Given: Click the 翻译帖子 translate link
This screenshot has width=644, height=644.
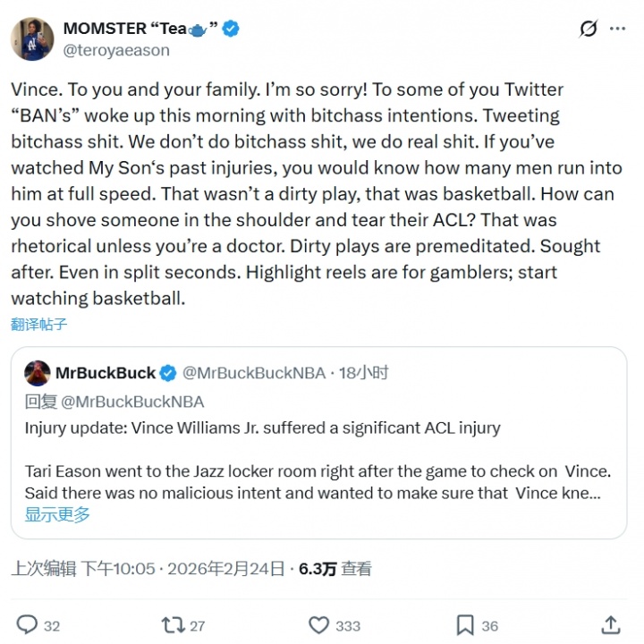Looking at the screenshot, I should click(38, 324).
